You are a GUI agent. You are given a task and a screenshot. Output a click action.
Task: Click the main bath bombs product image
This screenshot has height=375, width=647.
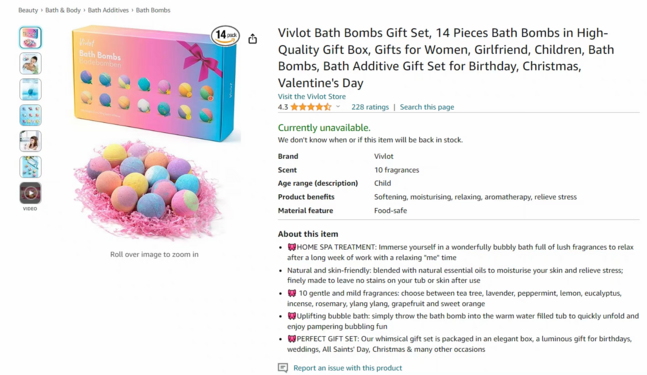pyautogui.click(x=154, y=134)
